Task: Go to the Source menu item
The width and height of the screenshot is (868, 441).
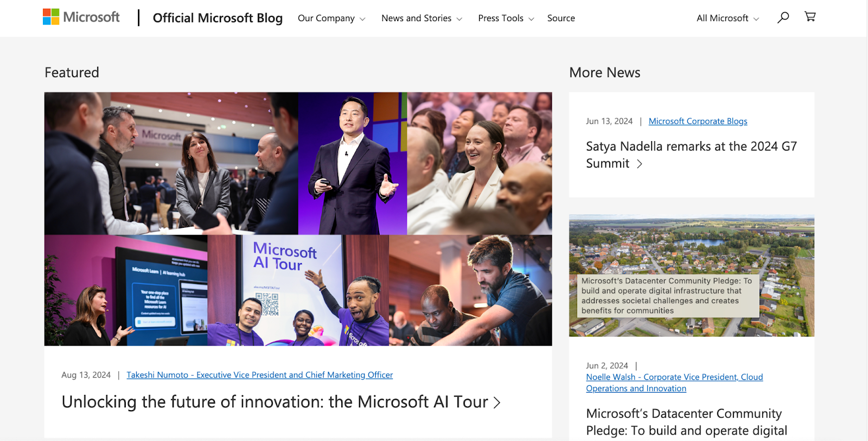Action: pos(561,18)
